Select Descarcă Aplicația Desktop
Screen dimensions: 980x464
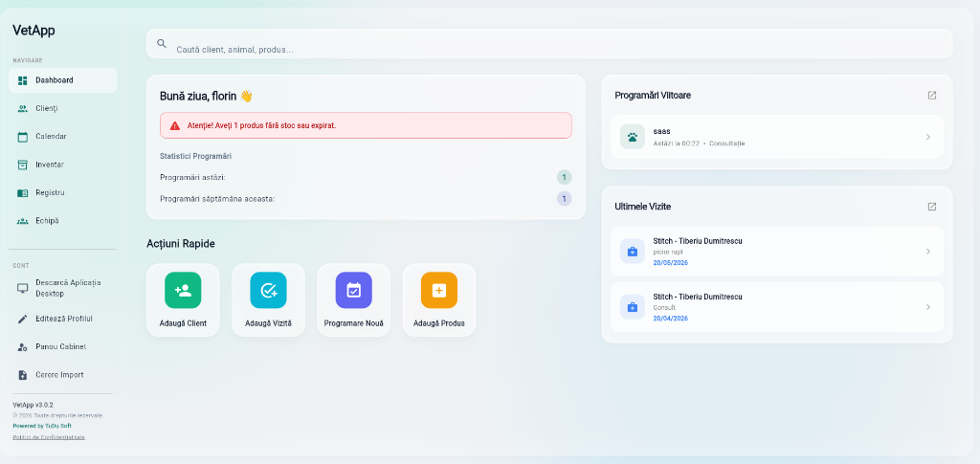62,288
